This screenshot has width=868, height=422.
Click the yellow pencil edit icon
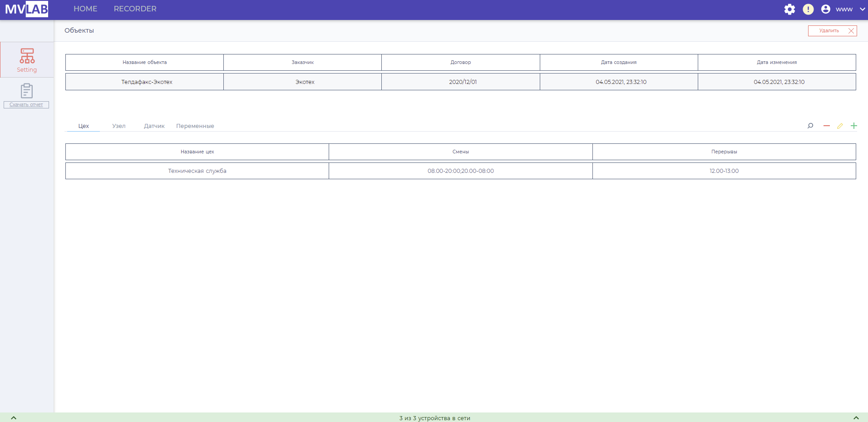click(840, 126)
